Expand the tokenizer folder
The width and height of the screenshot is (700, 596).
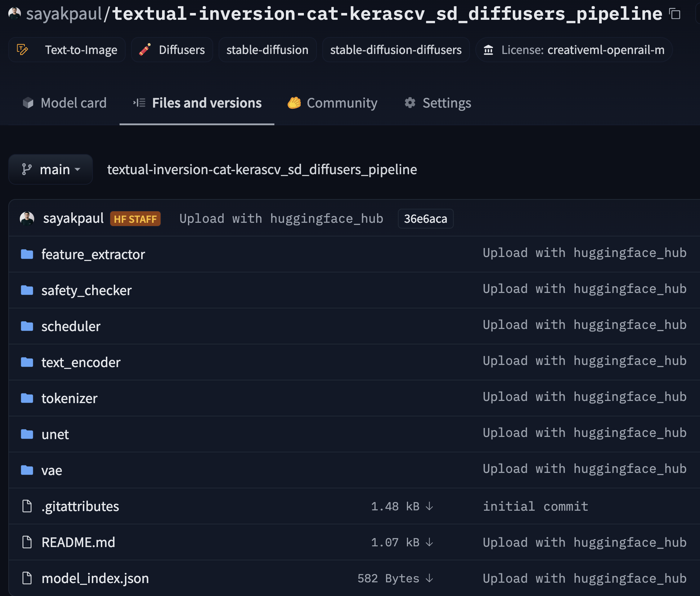click(69, 398)
